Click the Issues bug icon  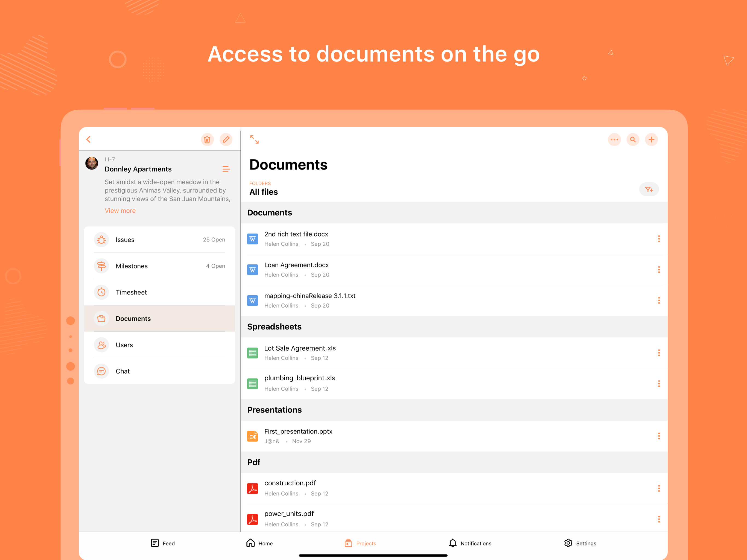tap(101, 240)
